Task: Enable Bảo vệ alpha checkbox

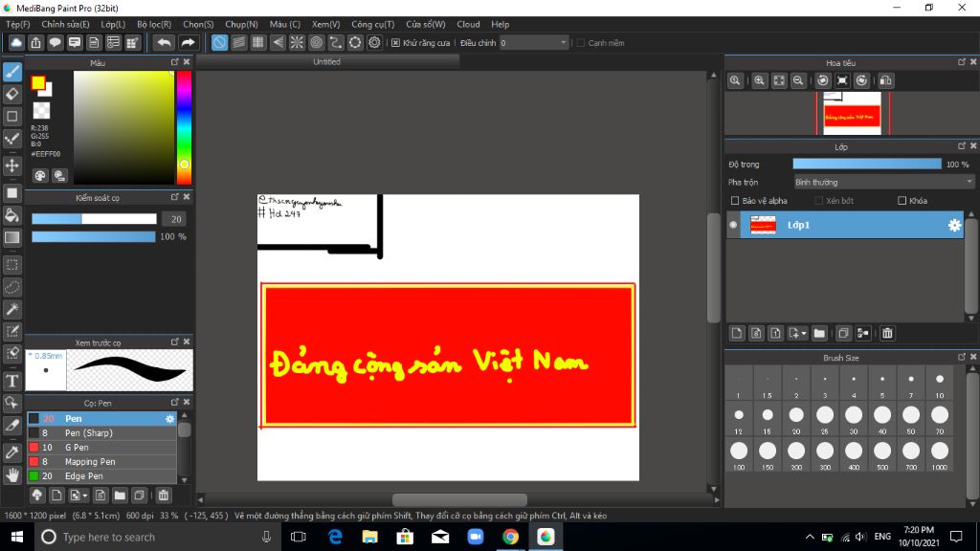Action: coord(735,201)
